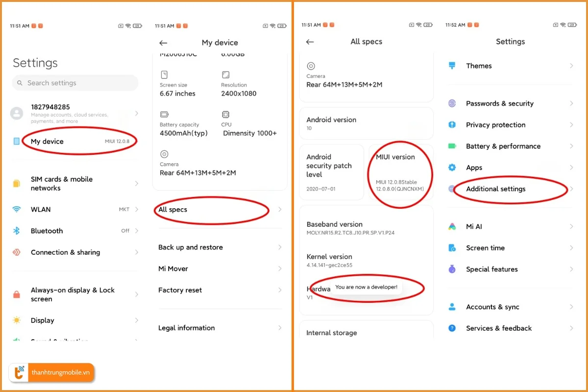Click the Search settings field
This screenshot has height=392, width=588.
pyautogui.click(x=74, y=83)
